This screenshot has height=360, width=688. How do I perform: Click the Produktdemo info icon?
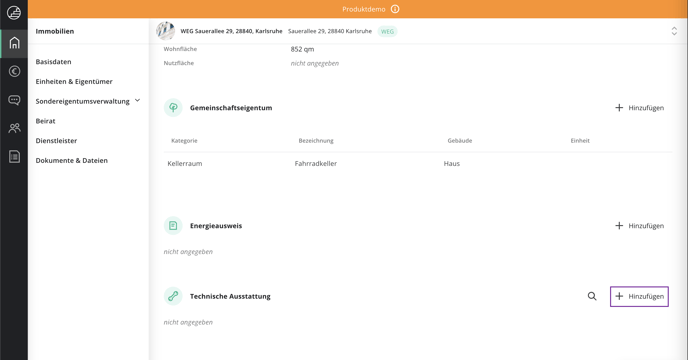395,9
